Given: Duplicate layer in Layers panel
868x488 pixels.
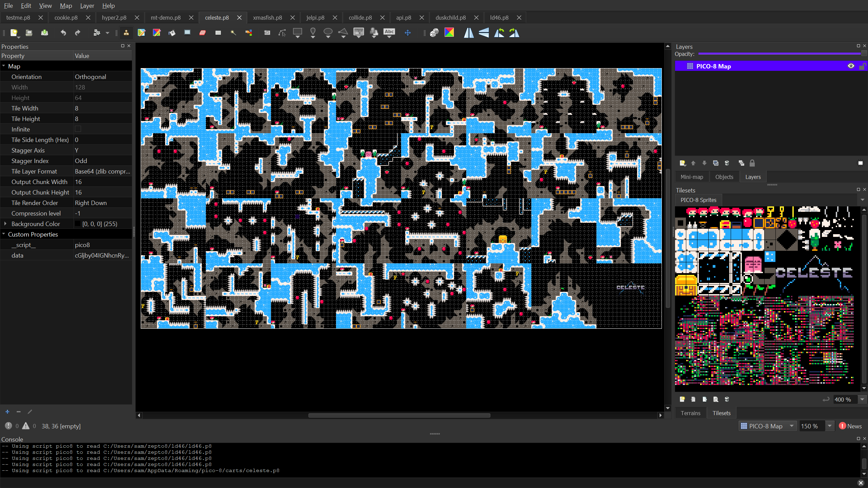Looking at the screenshot, I should coord(715,163).
